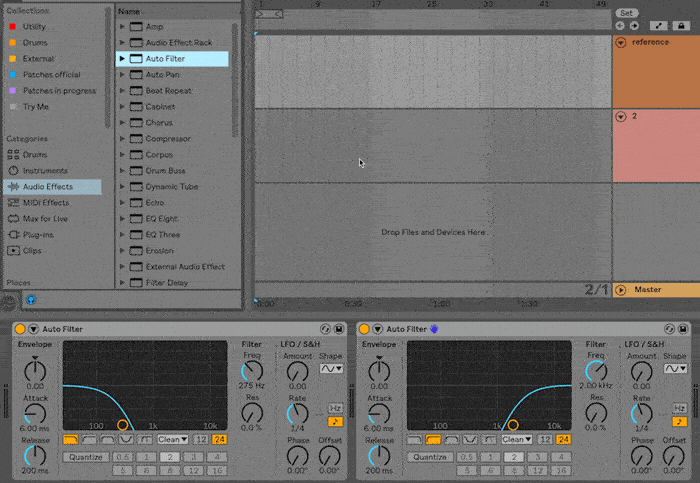
Task: Click the Set locator button
Action: click(627, 13)
